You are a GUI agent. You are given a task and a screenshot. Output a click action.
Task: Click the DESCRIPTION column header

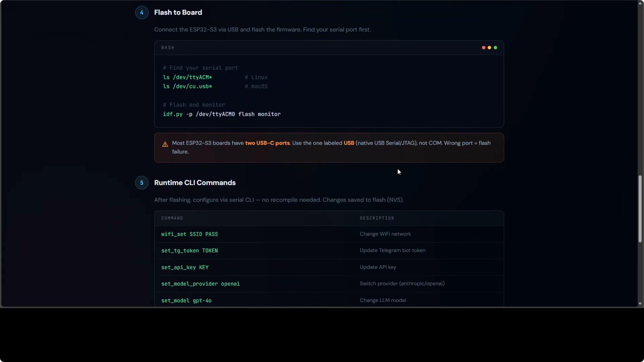tap(377, 218)
